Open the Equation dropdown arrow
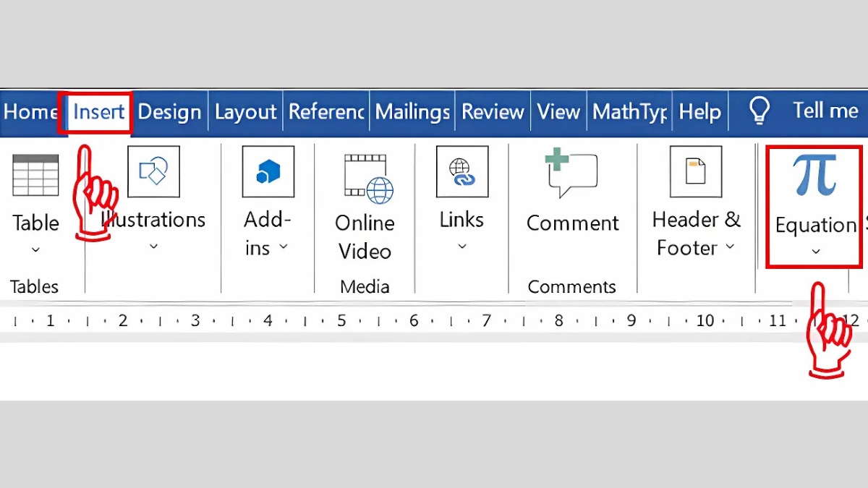Viewport: 868px width, 488px height. click(x=815, y=252)
